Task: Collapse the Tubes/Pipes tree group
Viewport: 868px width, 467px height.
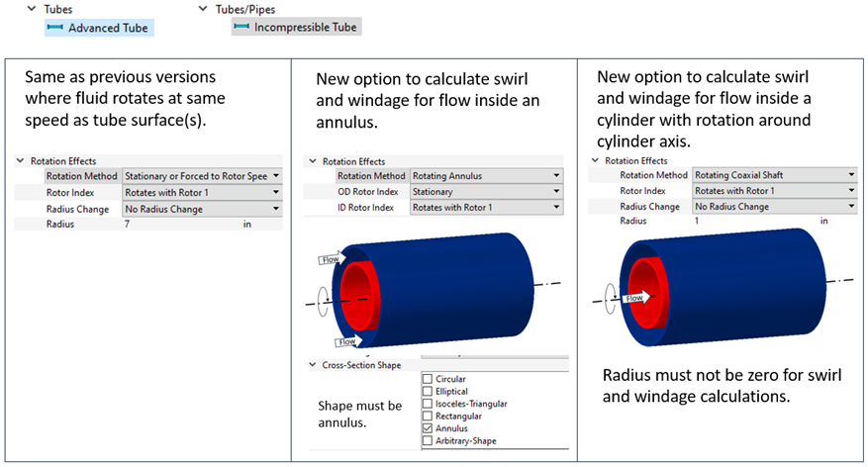Action: [x=204, y=9]
